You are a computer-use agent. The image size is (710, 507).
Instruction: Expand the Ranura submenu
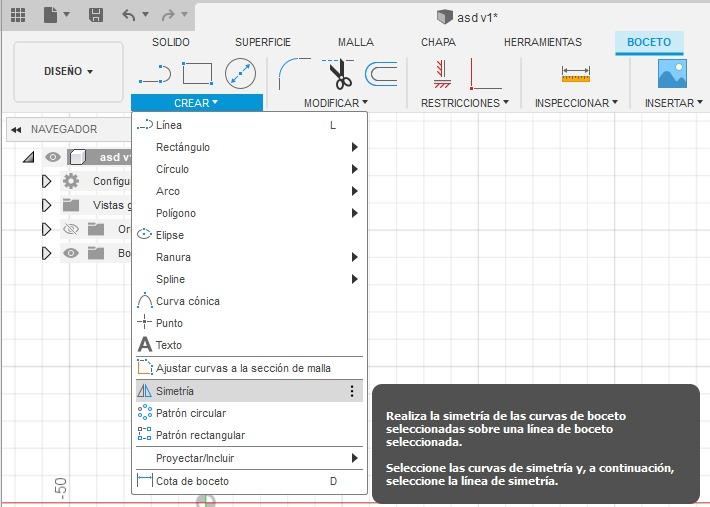(355, 257)
